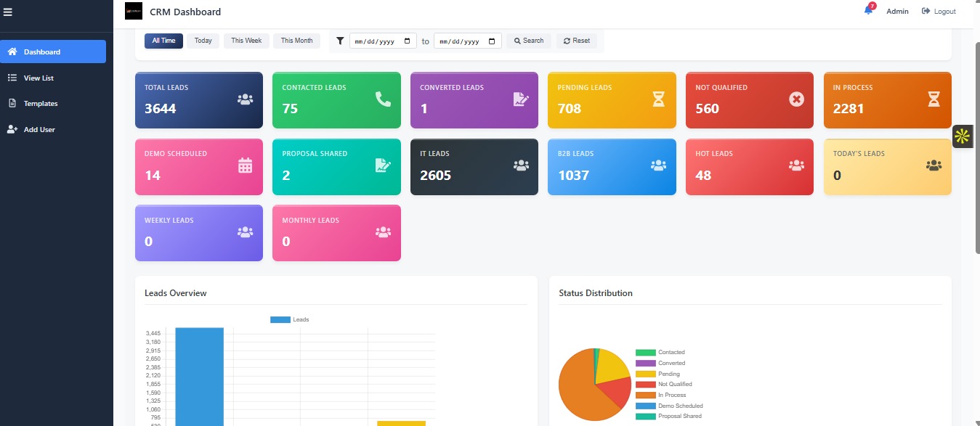Toggle the Converted legend swatch
The width and height of the screenshot is (980, 426).
(645, 363)
